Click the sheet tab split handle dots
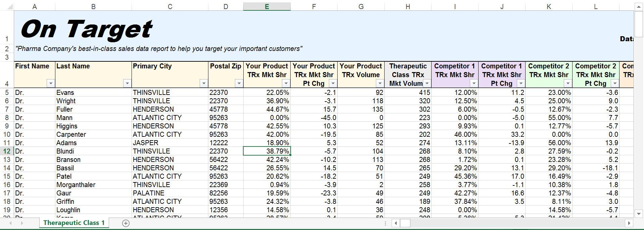This screenshot has height=230, width=644. (x=385, y=223)
